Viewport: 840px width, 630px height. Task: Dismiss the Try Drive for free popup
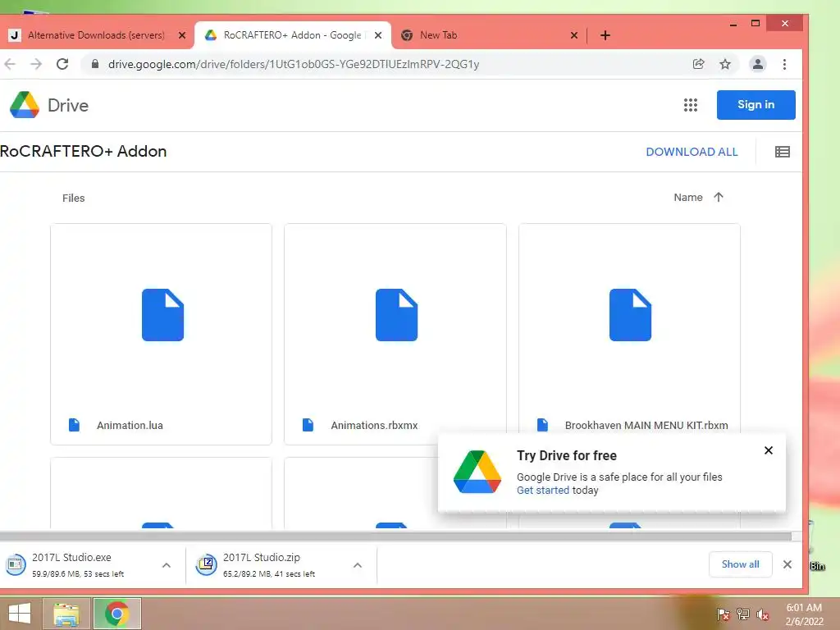point(768,450)
